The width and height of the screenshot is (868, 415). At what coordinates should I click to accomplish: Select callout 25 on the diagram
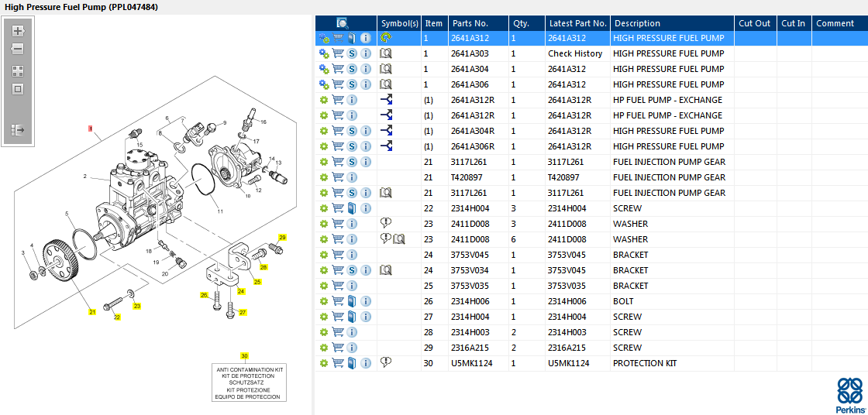pos(257,282)
